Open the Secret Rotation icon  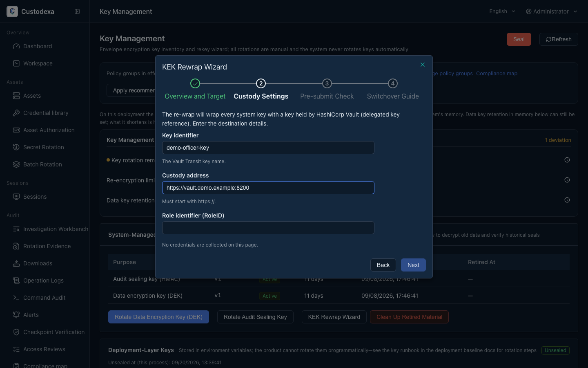(16, 147)
